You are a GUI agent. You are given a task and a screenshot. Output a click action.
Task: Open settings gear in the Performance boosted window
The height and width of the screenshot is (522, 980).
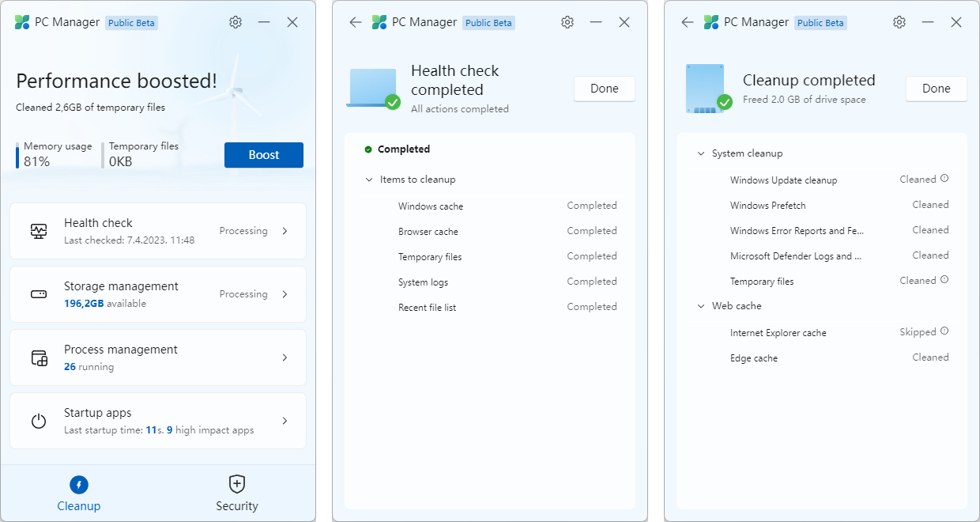[x=236, y=22]
